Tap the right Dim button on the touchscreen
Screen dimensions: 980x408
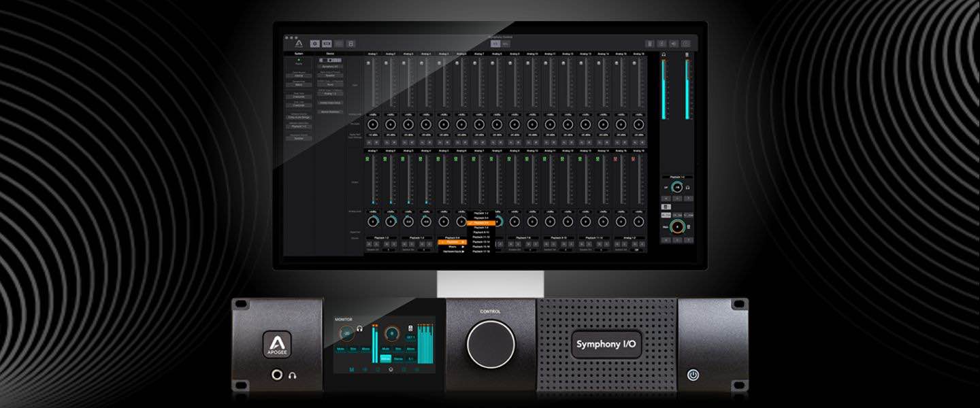[x=398, y=349]
